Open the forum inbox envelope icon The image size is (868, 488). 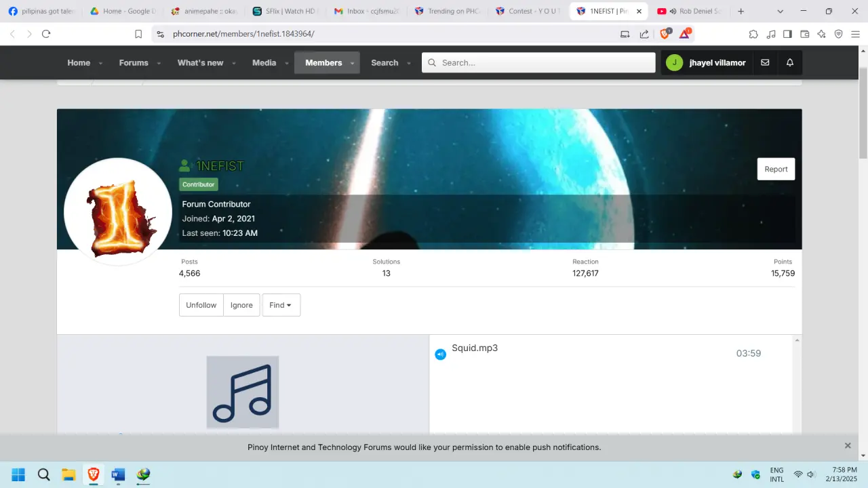(x=765, y=62)
